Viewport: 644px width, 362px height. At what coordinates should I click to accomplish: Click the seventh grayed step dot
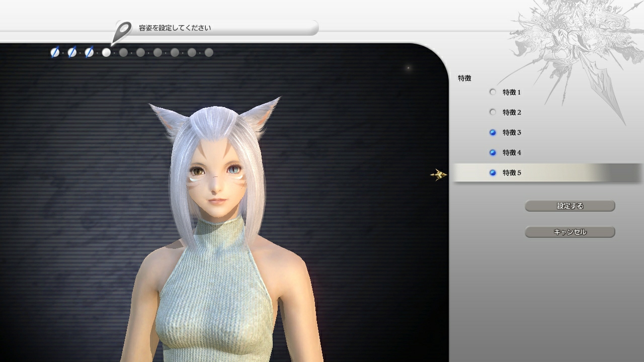[158, 52]
